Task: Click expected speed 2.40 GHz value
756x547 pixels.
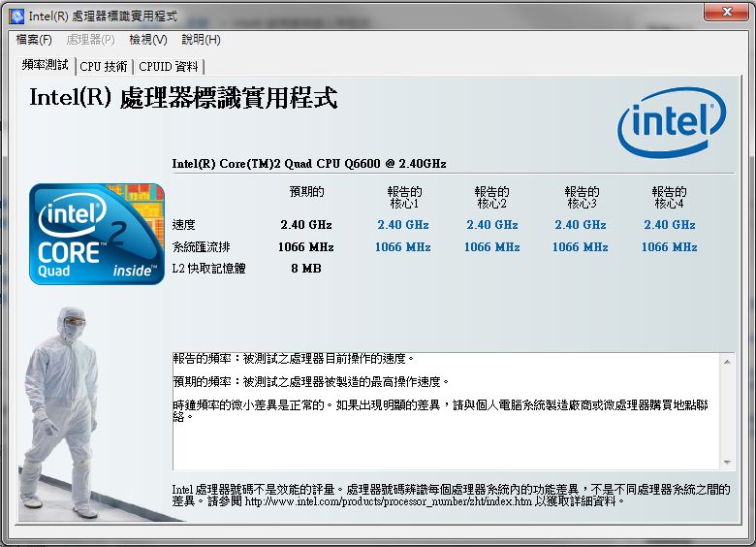Action: click(x=306, y=225)
